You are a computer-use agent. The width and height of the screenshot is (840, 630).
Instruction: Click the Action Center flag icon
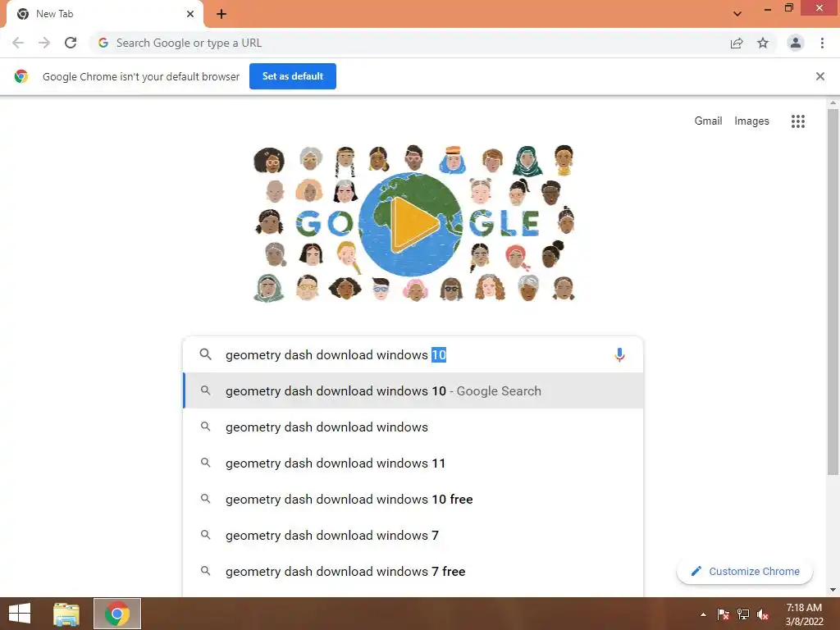point(723,614)
